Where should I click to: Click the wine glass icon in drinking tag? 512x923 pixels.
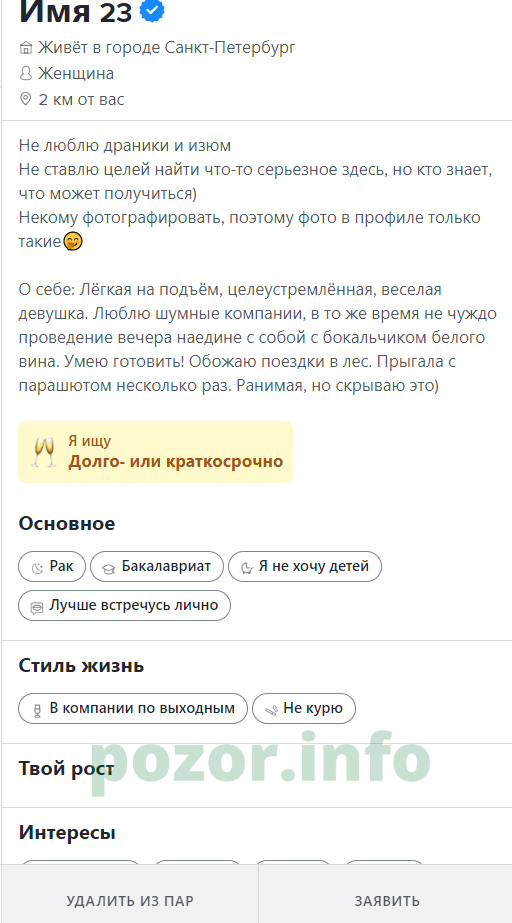click(37, 709)
